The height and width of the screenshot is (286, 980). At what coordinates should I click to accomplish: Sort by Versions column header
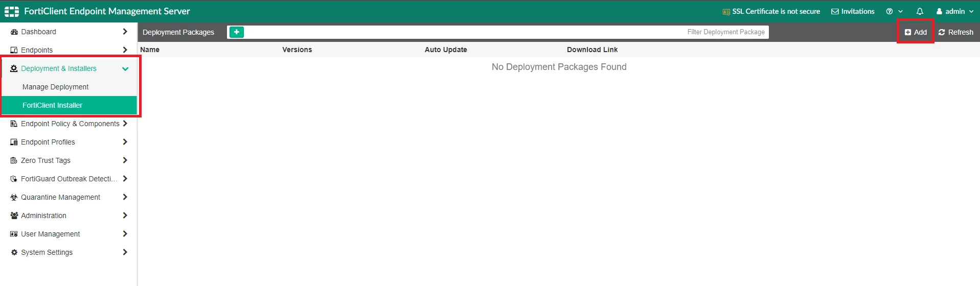[297, 50]
